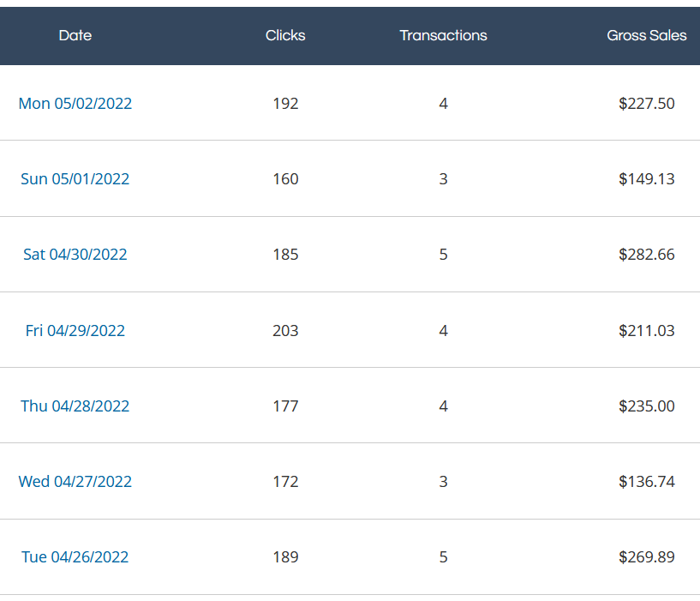Open the Fri 04/29/2022 date link

point(75,330)
